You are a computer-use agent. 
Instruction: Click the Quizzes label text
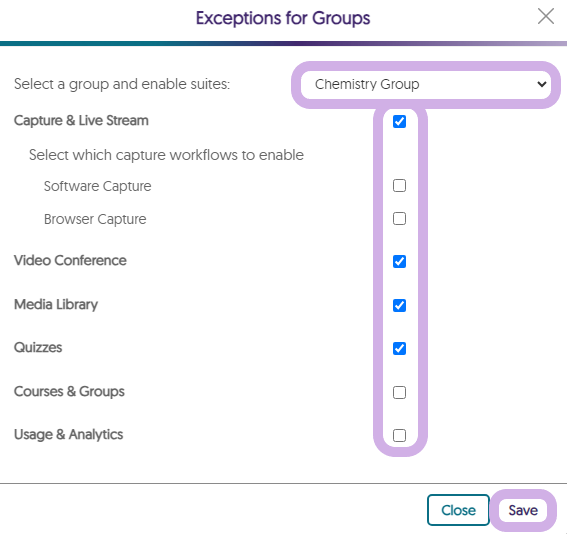click(38, 347)
